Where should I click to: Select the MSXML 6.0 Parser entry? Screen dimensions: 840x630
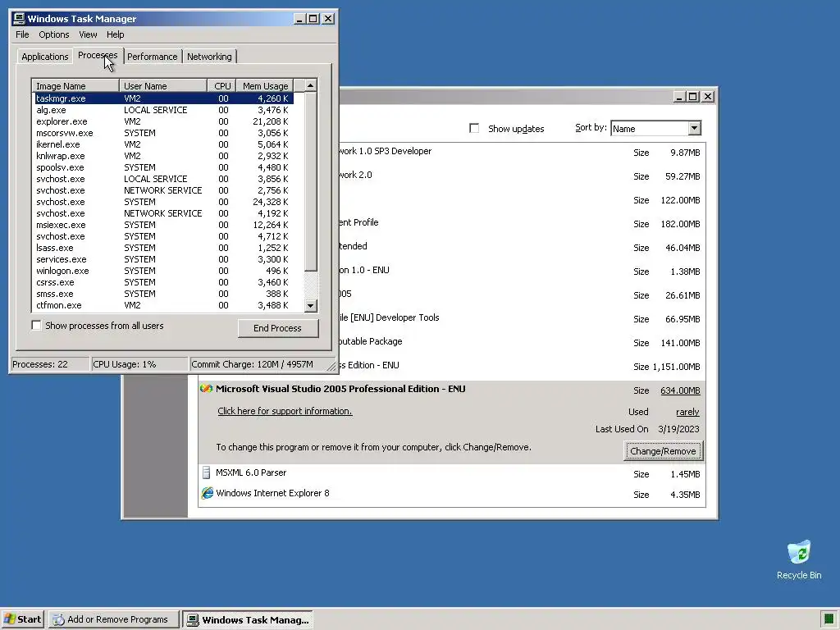pyautogui.click(x=452, y=473)
